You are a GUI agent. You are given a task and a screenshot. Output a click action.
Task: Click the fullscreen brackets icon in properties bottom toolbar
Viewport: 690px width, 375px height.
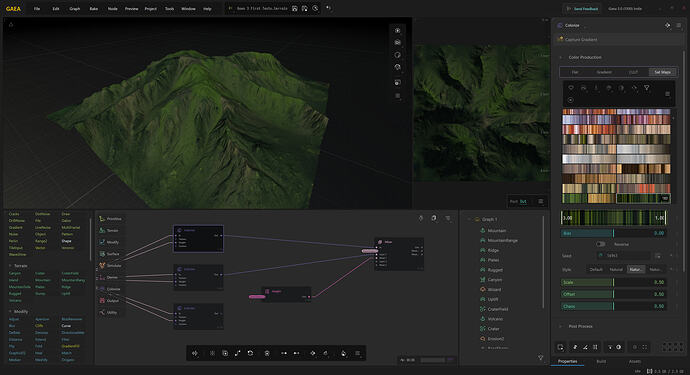point(645,347)
